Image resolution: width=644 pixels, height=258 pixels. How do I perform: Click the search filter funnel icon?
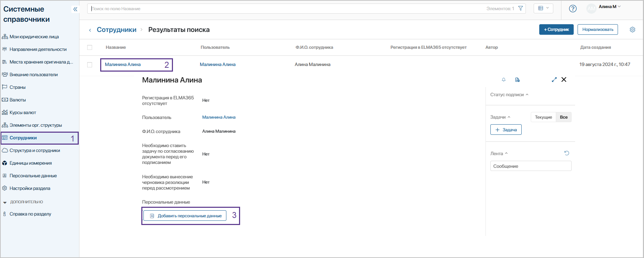point(521,8)
